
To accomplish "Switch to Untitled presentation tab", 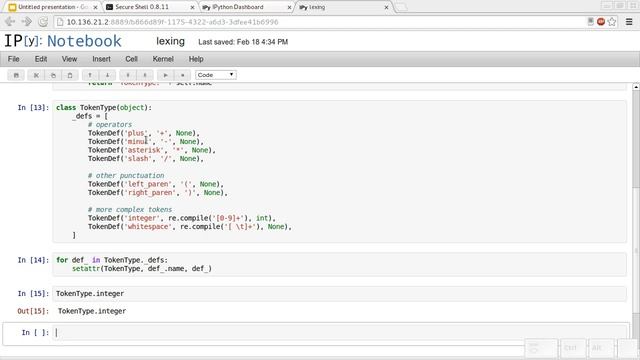I will click(x=52, y=7).
